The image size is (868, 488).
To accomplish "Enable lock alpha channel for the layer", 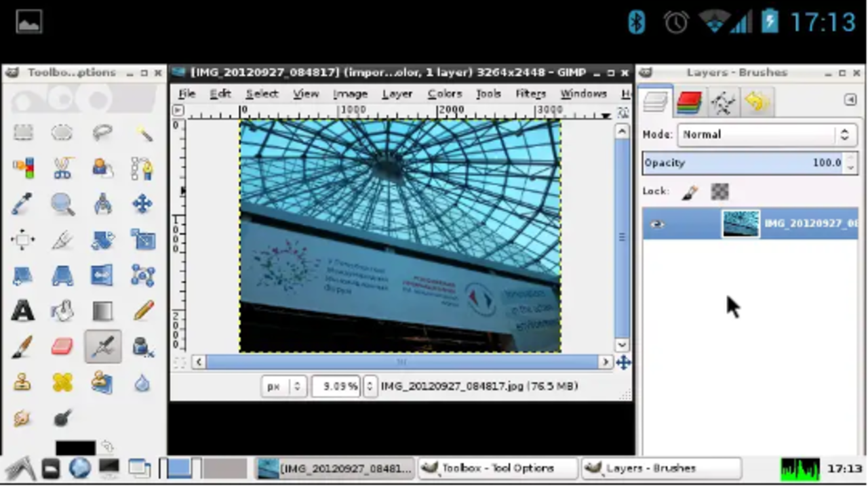I will pos(719,192).
